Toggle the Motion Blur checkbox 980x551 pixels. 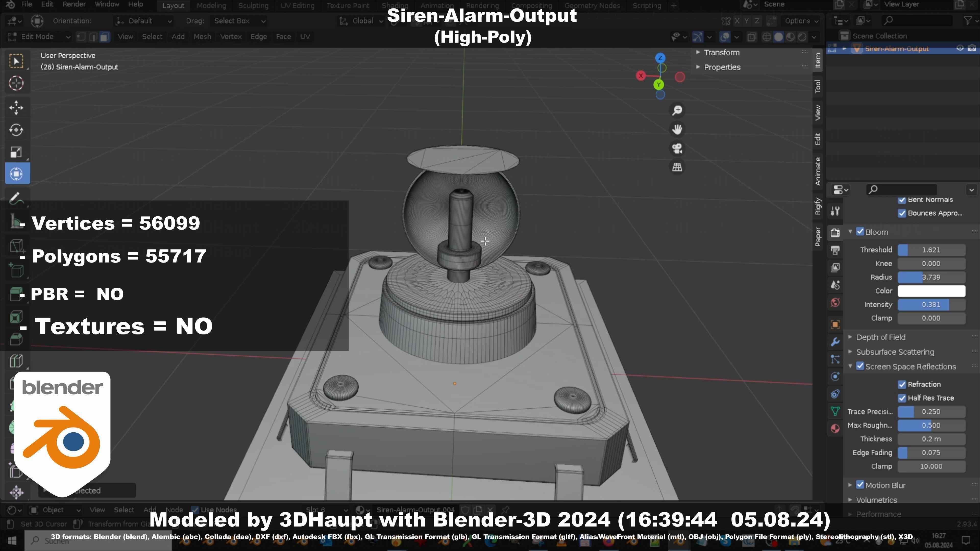(860, 485)
